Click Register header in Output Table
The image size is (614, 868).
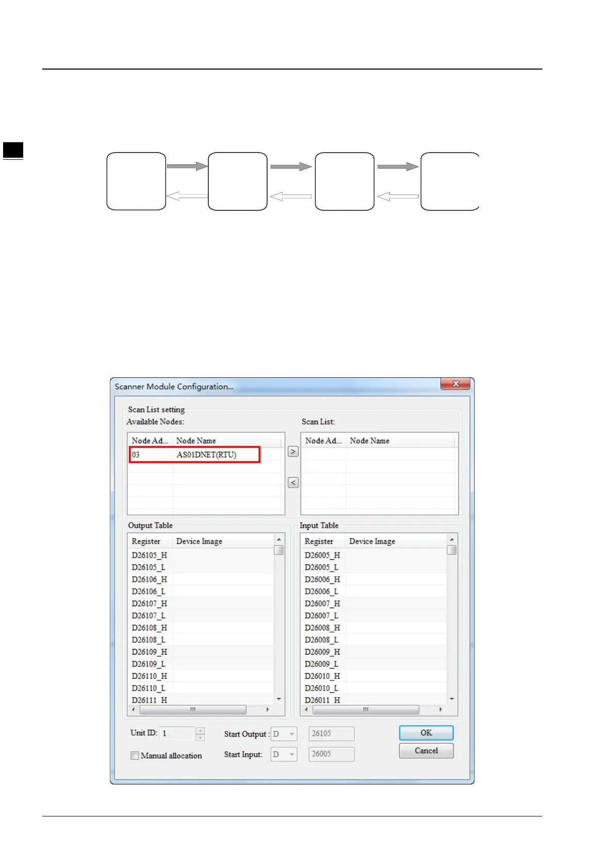[150, 541]
